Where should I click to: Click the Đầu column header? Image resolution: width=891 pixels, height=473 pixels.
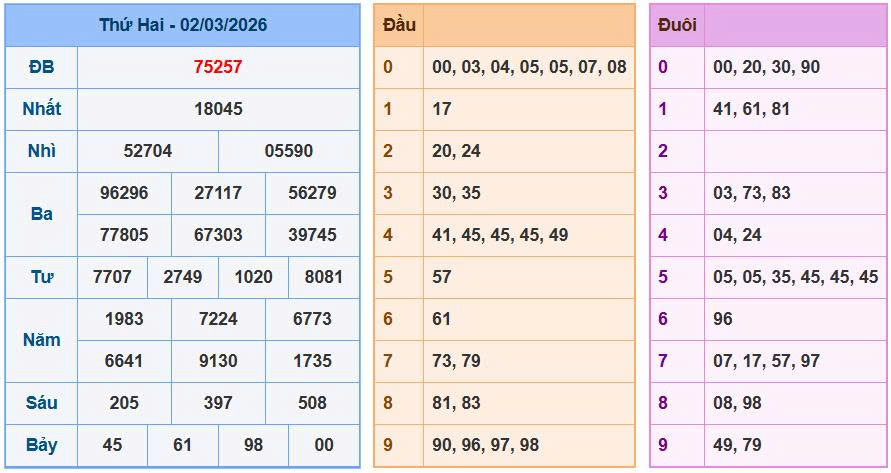pos(399,25)
